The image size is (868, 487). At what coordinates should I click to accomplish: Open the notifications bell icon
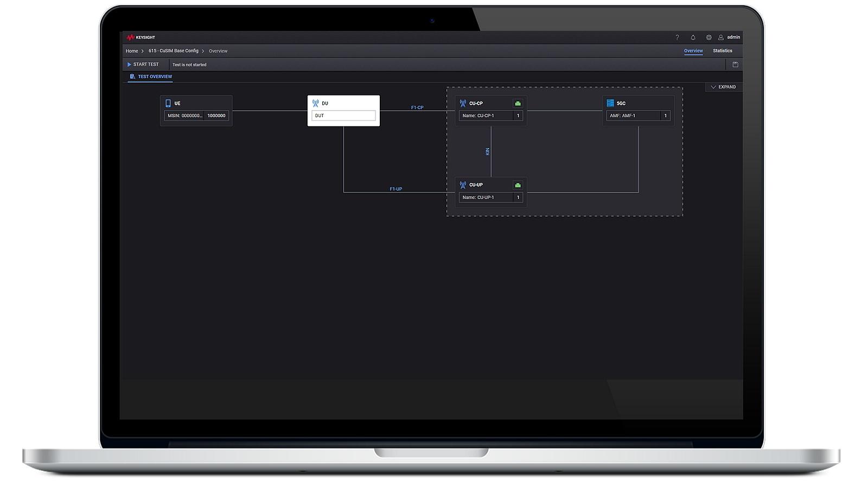[693, 37]
